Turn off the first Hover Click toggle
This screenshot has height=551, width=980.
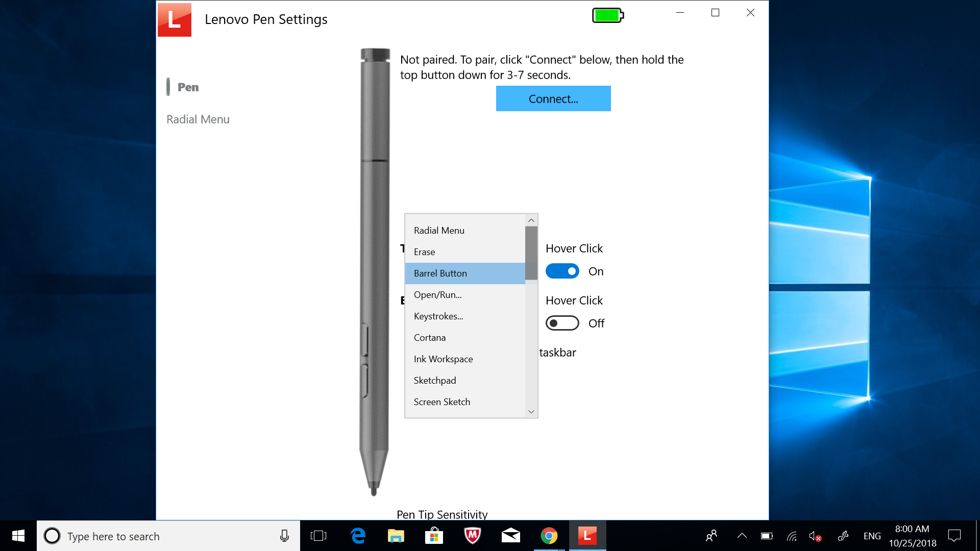point(562,271)
